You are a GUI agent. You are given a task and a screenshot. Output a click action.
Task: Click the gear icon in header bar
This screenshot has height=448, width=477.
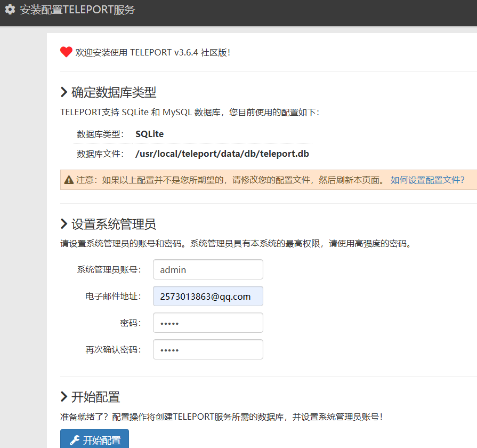coord(10,10)
